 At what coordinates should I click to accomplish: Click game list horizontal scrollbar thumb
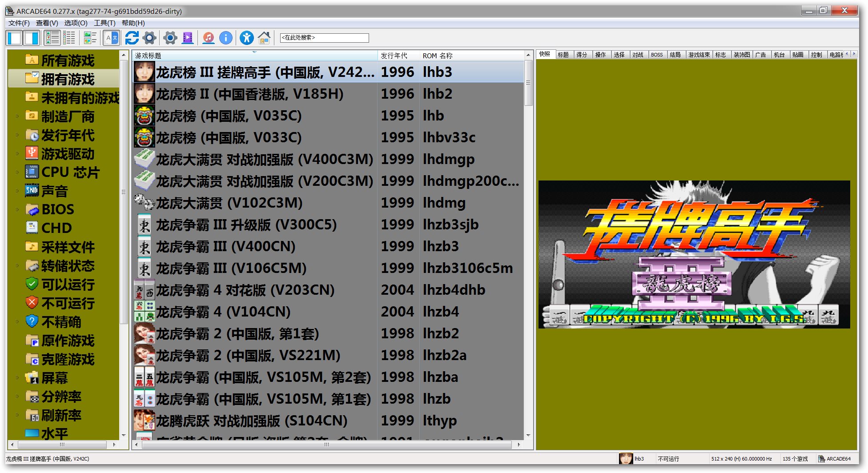point(327,445)
